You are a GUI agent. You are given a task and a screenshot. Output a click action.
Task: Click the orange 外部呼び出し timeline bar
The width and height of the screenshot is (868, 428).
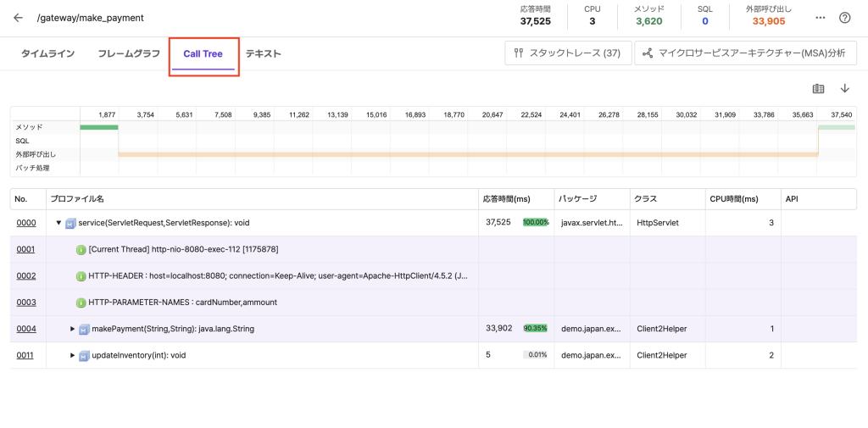tap(466, 154)
